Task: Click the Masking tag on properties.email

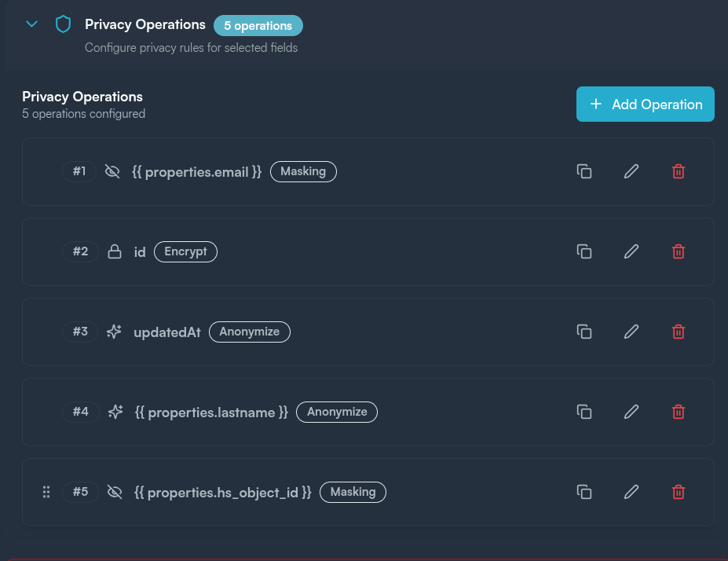Action: pyautogui.click(x=303, y=171)
